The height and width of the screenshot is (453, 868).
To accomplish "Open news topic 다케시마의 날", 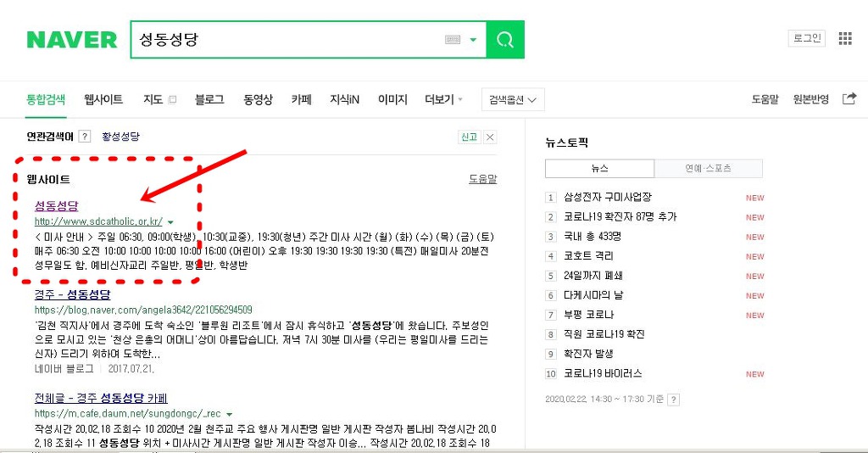I will pos(593,295).
